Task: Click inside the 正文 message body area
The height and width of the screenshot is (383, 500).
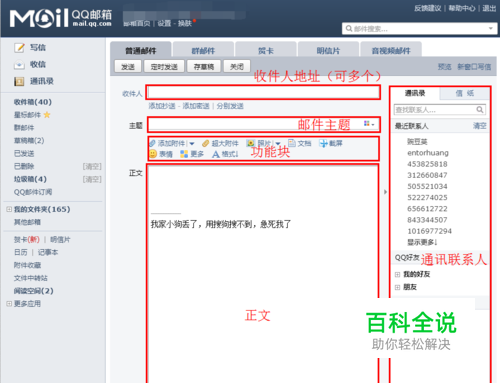Action: [x=263, y=274]
